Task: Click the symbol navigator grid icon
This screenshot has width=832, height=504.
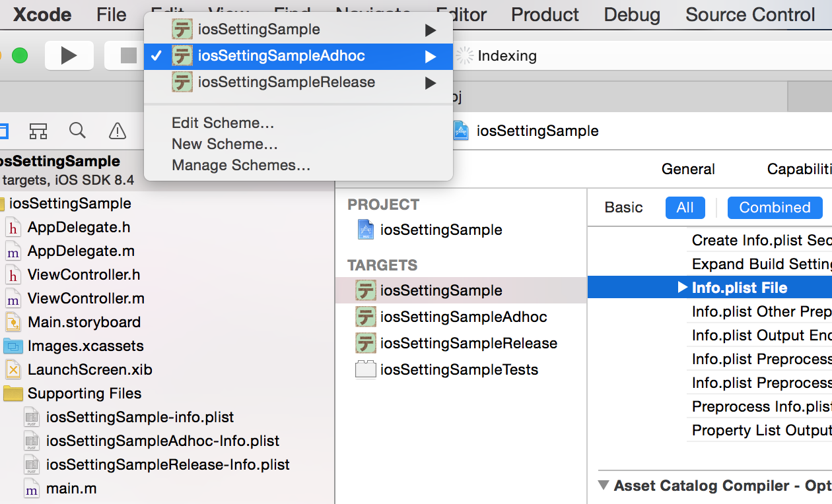Action: point(38,131)
